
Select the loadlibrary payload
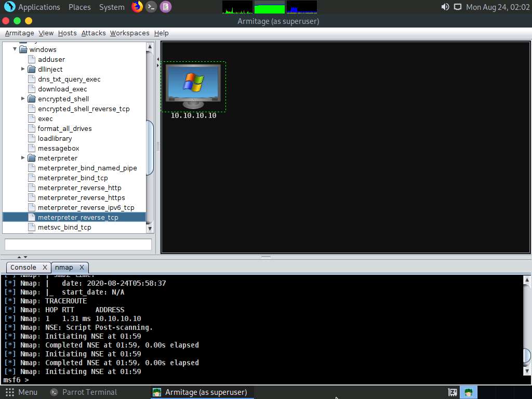click(55, 138)
